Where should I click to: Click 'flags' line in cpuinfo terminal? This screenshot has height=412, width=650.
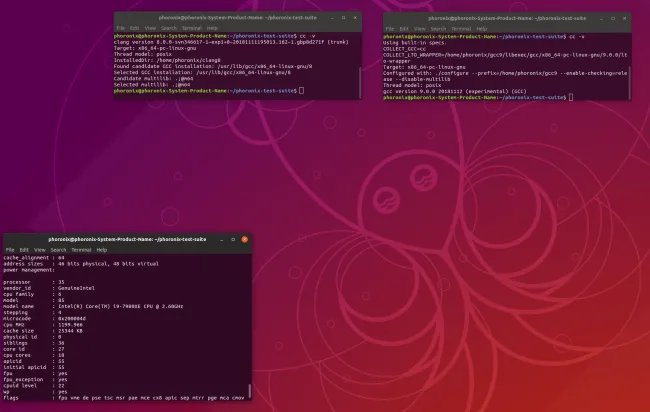pos(124,398)
